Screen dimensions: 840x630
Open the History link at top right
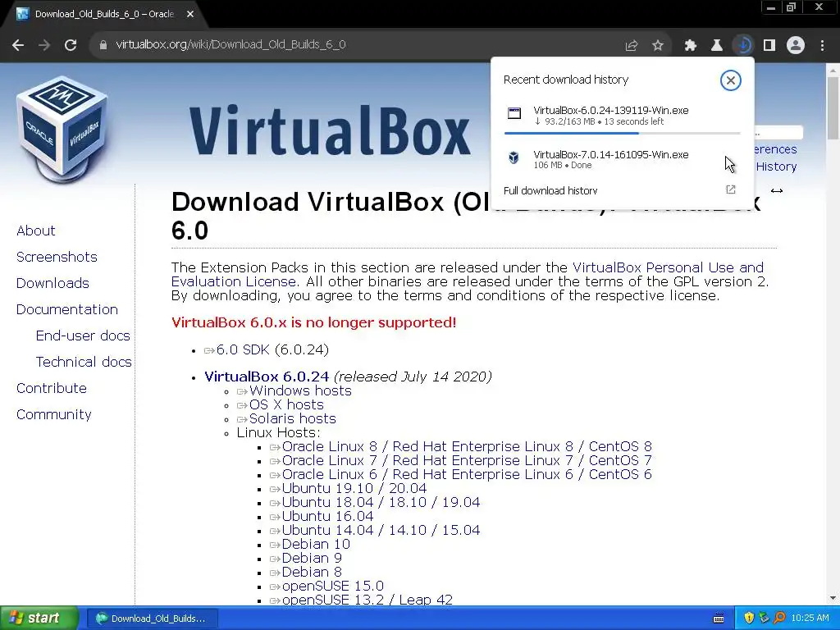click(776, 167)
